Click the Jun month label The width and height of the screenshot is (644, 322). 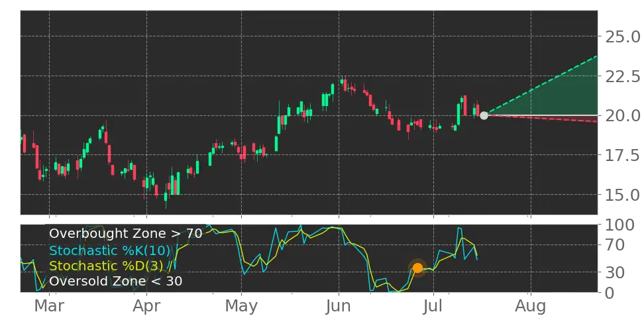pyautogui.click(x=339, y=306)
